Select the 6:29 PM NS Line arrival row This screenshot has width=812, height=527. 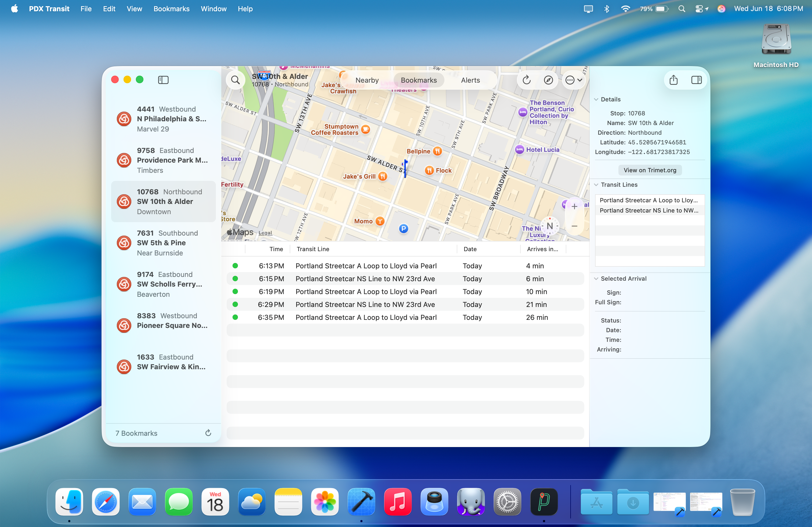click(x=405, y=304)
